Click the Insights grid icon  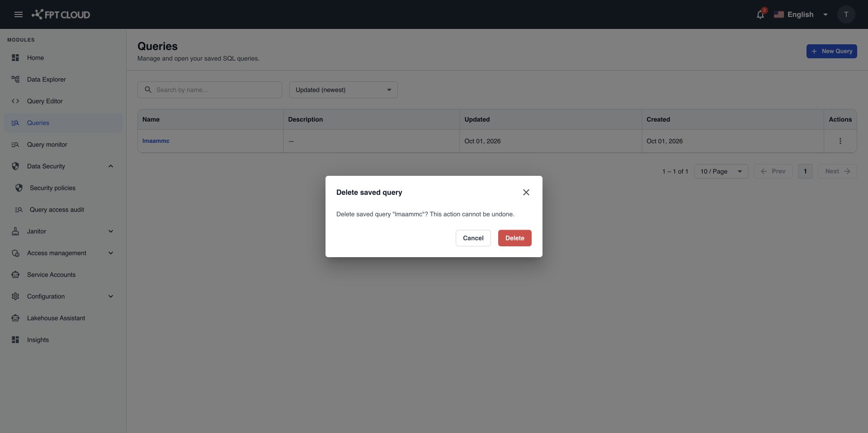point(15,340)
